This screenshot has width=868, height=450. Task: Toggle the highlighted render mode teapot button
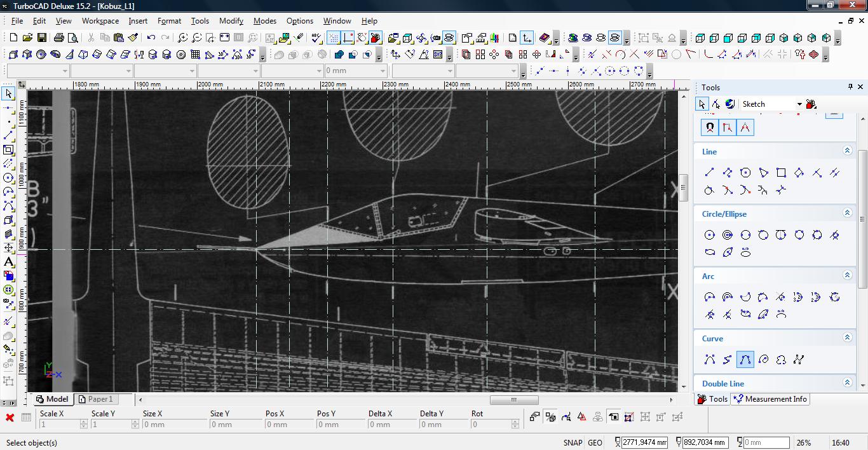point(614,37)
